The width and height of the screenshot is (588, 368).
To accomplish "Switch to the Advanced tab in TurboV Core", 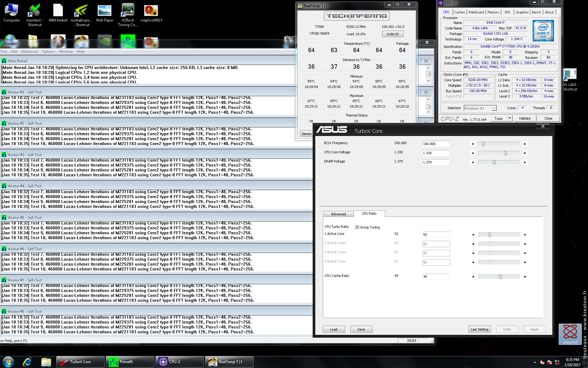I will pos(338,214).
